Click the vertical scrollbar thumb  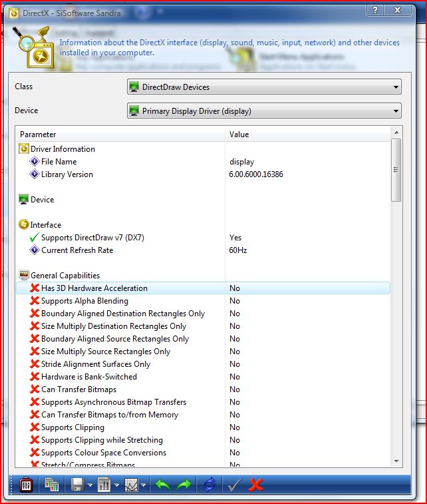point(396,170)
